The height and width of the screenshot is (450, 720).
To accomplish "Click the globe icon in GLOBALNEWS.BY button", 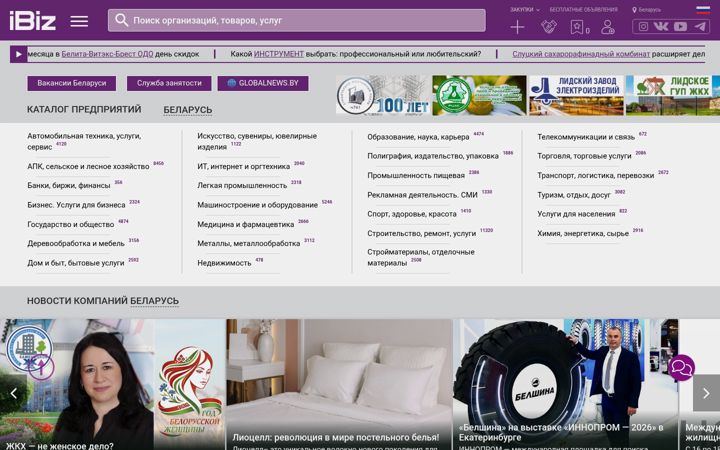I will [x=231, y=83].
